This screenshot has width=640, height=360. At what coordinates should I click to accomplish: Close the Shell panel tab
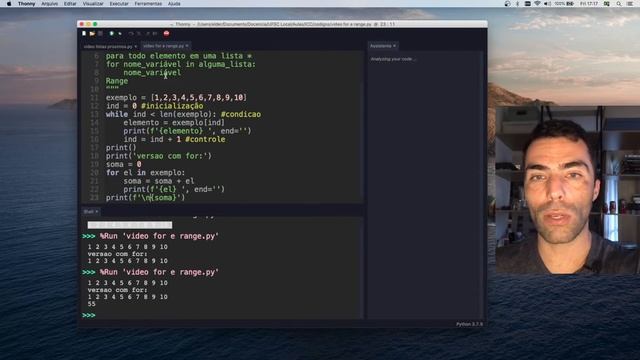(x=97, y=211)
